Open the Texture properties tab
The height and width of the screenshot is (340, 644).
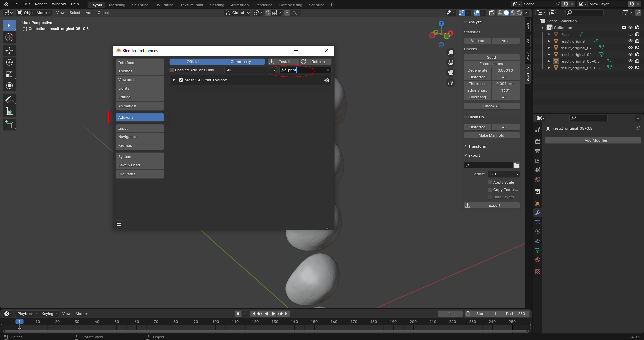tap(538, 272)
